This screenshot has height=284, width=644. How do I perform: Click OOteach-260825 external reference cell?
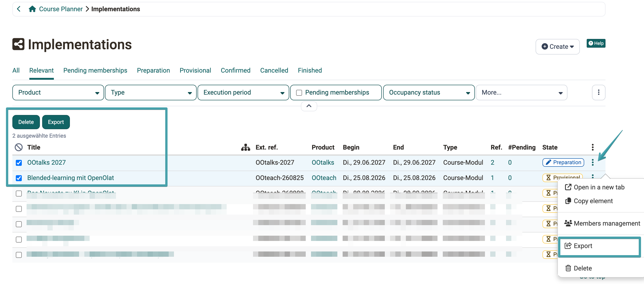point(280,178)
